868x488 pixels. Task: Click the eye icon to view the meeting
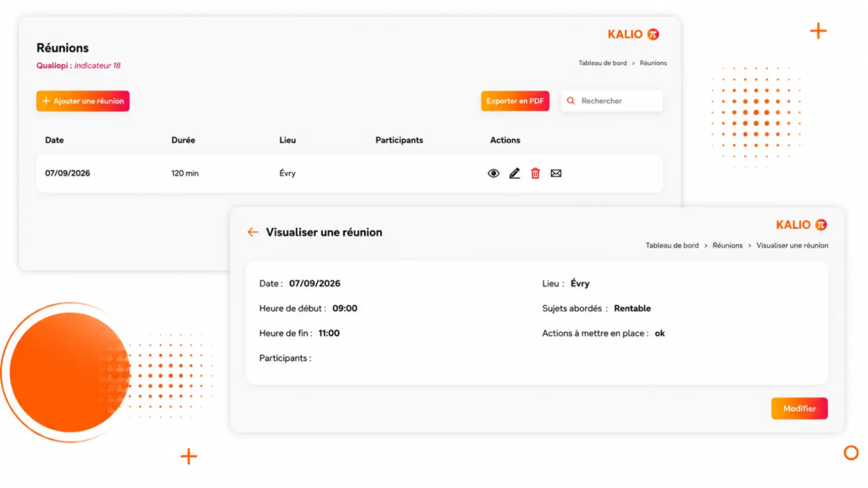(x=493, y=173)
